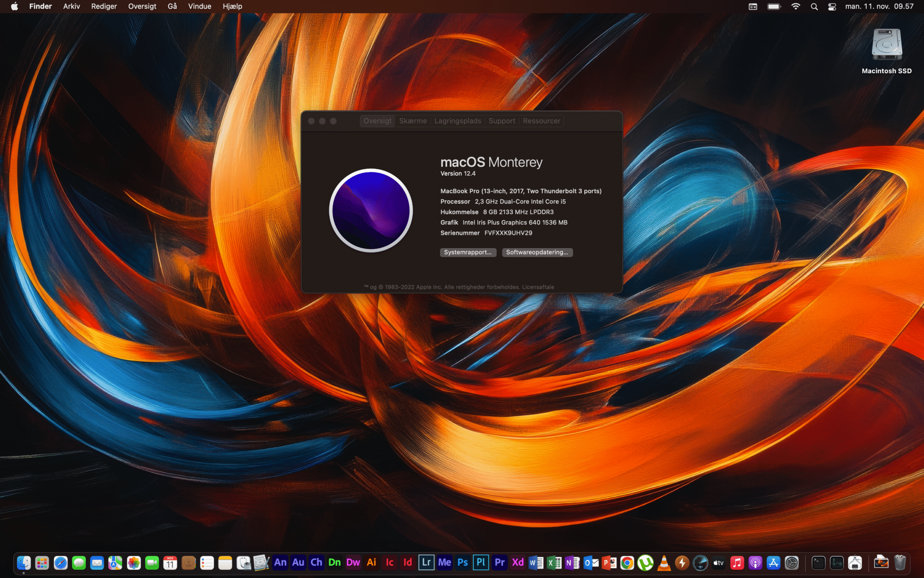Open Terminal from the dock
The image size is (924, 578).
[818, 563]
